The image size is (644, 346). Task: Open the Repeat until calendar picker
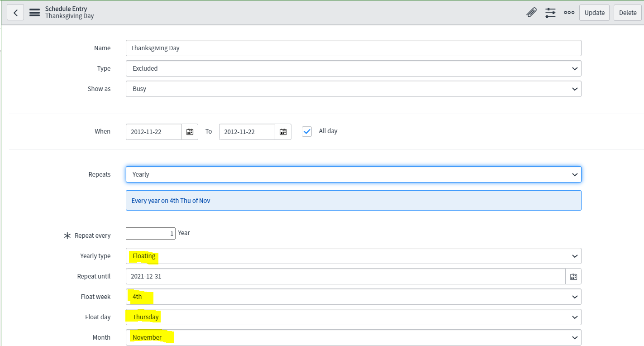pyautogui.click(x=573, y=276)
